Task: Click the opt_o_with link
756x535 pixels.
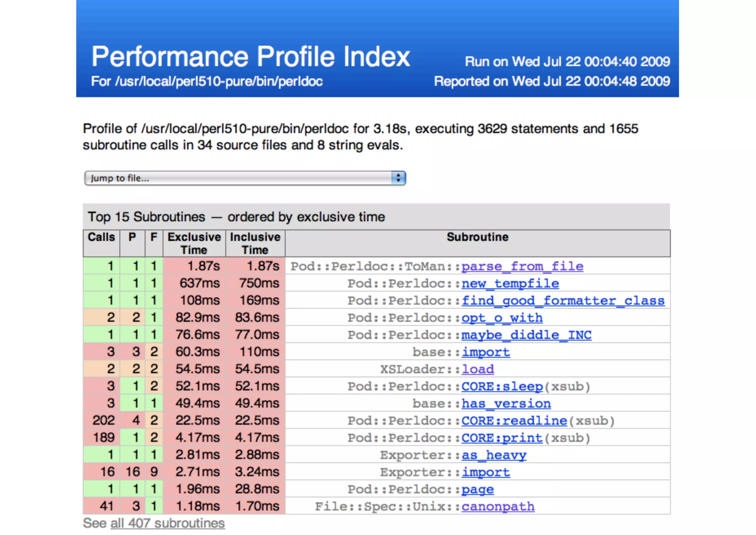Action: click(x=502, y=318)
